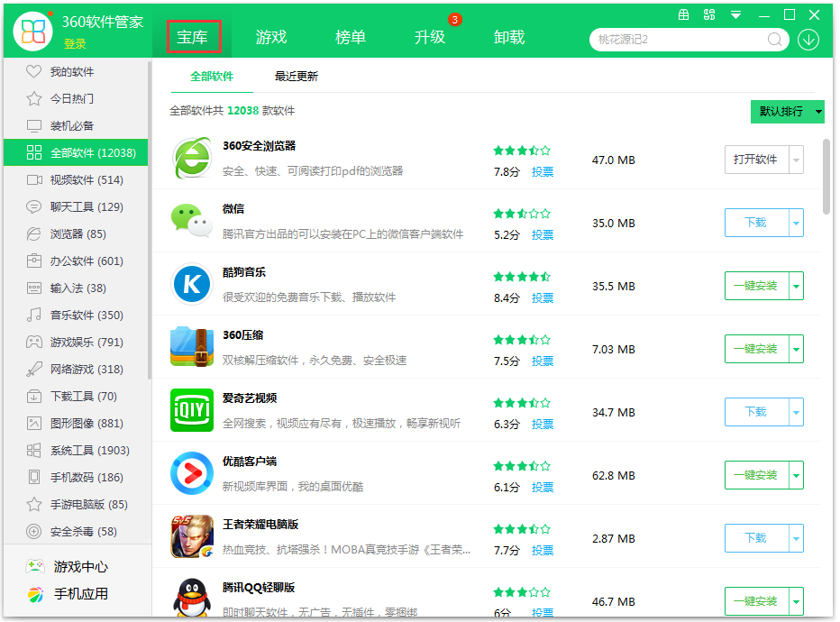Click the star rating of 微信
The height and width of the screenshot is (622, 840).
[522, 214]
